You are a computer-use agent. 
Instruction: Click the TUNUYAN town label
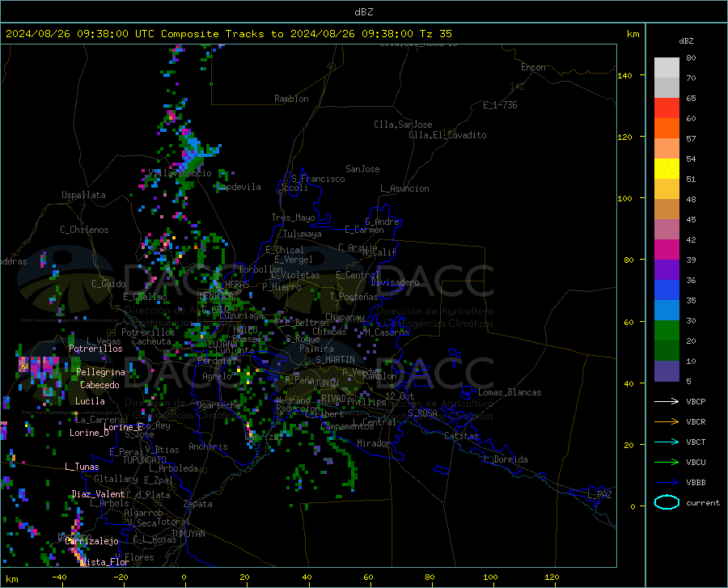188,534
